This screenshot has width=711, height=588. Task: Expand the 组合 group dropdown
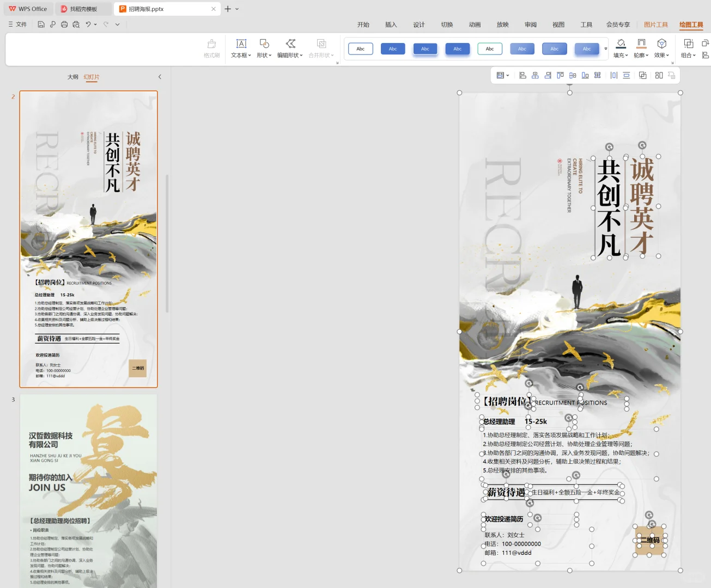point(689,55)
